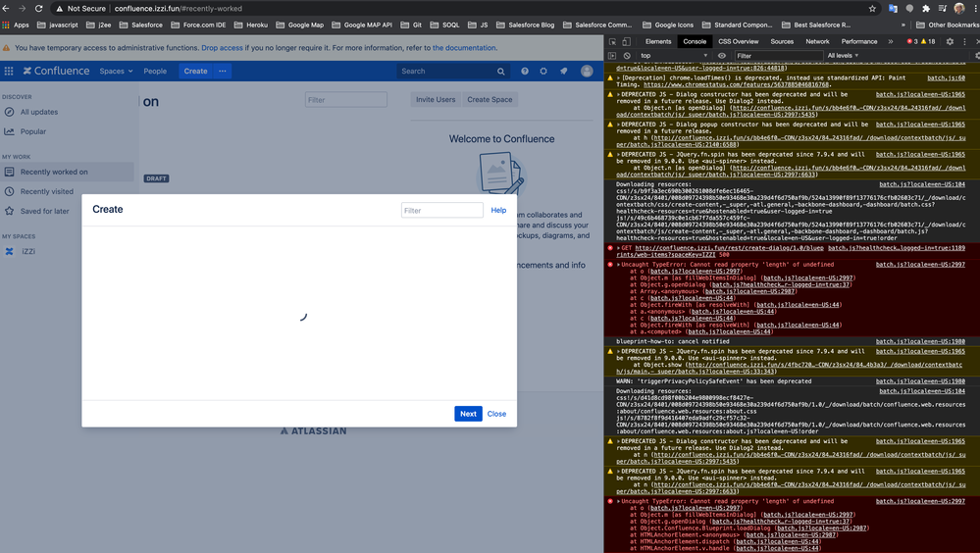Open the All levels log dropdown
This screenshot has height=553, width=980.
click(843, 56)
